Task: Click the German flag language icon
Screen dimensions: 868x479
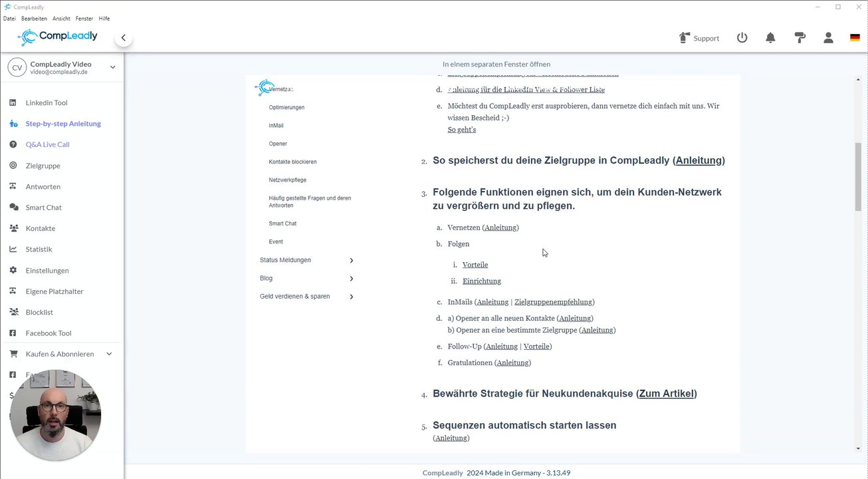Action: (x=855, y=38)
